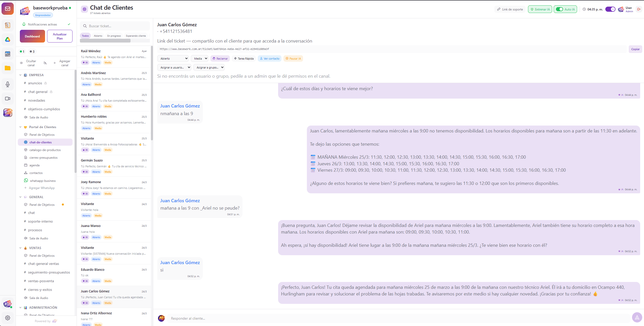The width and height of the screenshot is (644, 326).
Task: Click the send message arrow button
Action: coord(637,317)
